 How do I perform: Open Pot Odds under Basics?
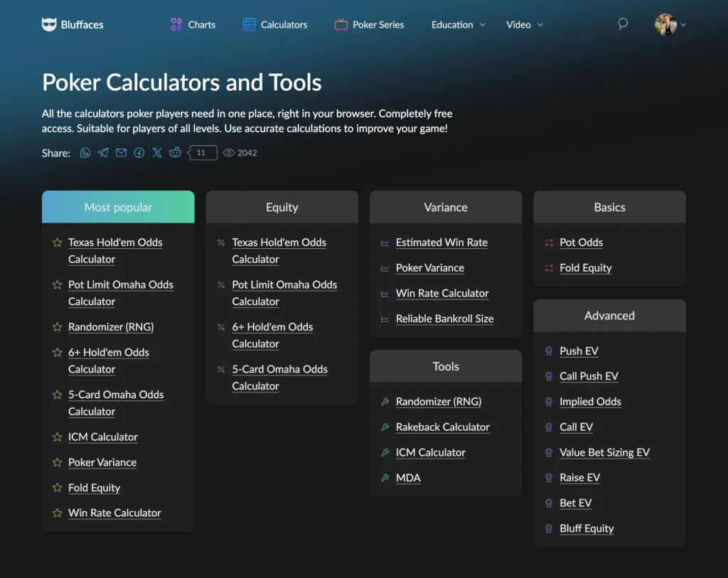581,242
